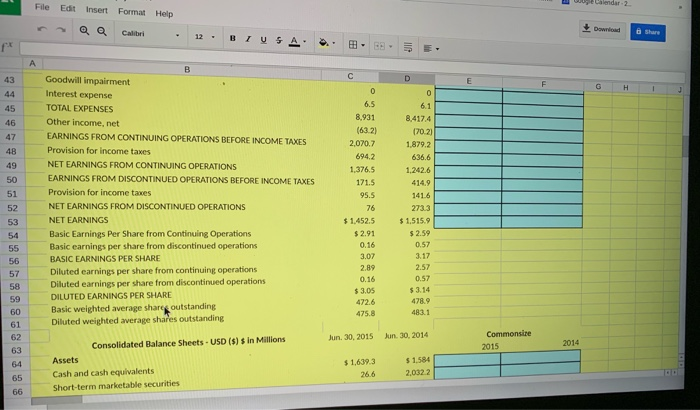Viewport: 700px width, 410px height.
Task: Switch to the Google Calendar browser tab
Action: (596, 2)
